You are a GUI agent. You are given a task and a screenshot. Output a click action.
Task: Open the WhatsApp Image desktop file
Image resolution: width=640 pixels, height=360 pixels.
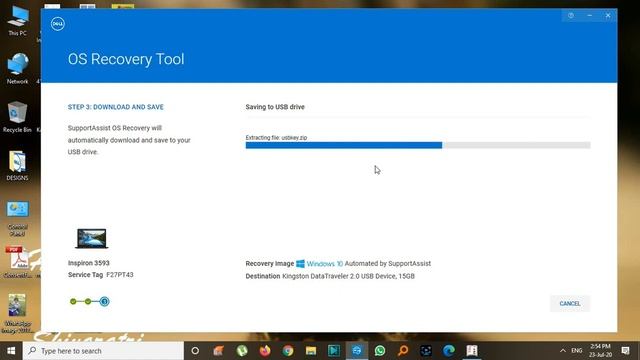click(17, 313)
